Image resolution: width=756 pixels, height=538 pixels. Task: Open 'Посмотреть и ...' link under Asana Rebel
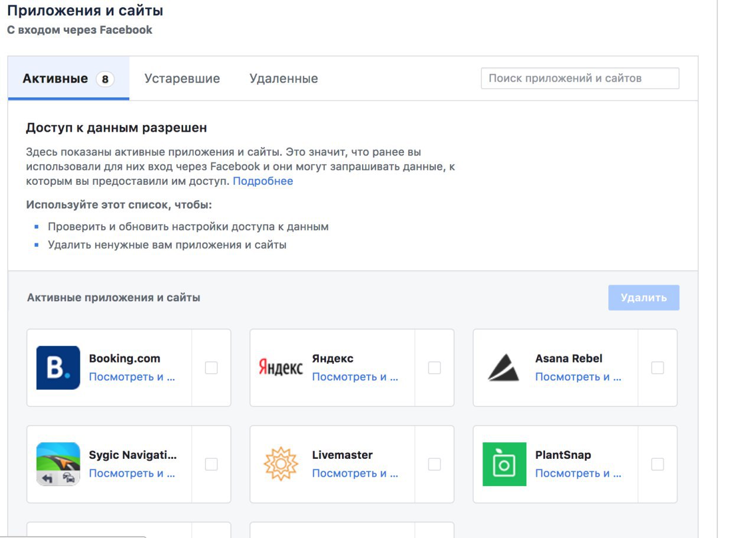(578, 377)
